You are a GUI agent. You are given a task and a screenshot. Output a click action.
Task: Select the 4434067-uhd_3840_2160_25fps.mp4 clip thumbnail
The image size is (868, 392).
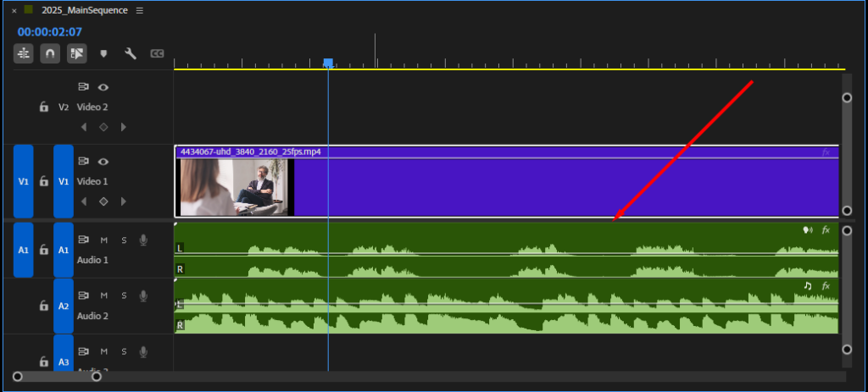click(x=234, y=187)
